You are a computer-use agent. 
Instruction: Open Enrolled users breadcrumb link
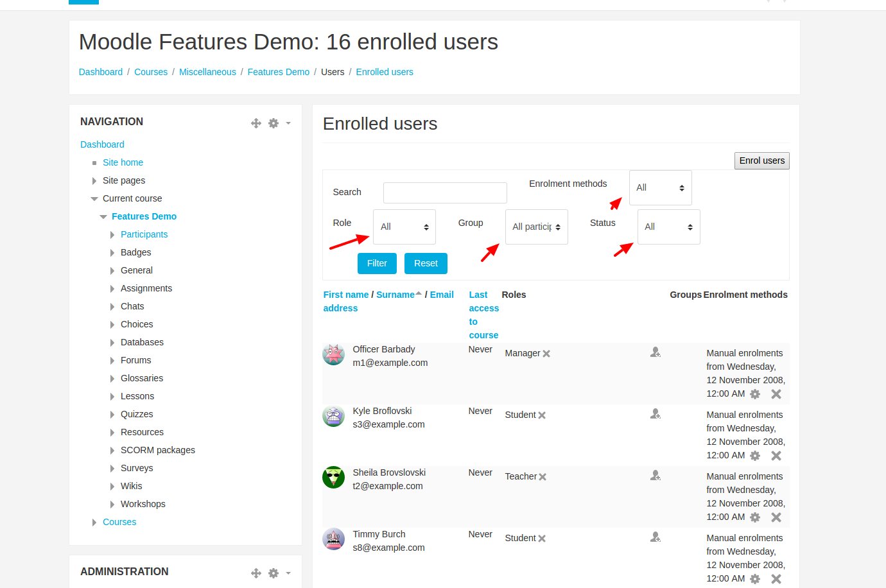coord(385,72)
